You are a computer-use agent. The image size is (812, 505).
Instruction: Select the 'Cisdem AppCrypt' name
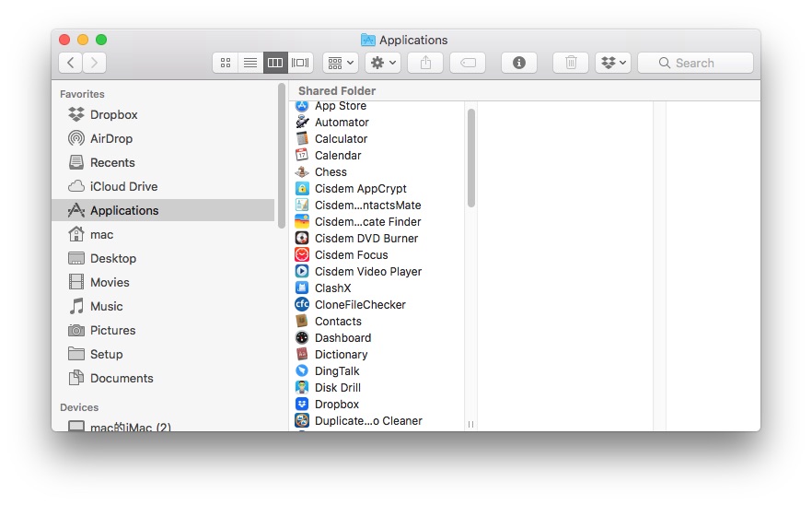361,189
